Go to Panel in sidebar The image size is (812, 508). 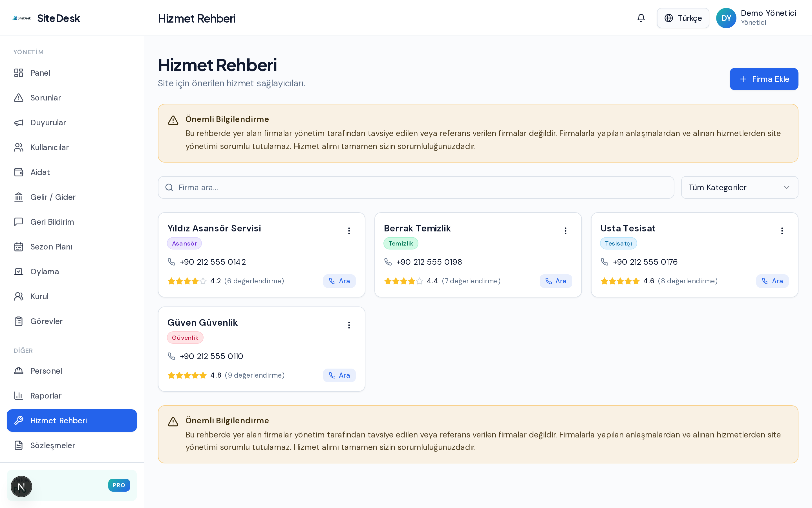tap(72, 73)
